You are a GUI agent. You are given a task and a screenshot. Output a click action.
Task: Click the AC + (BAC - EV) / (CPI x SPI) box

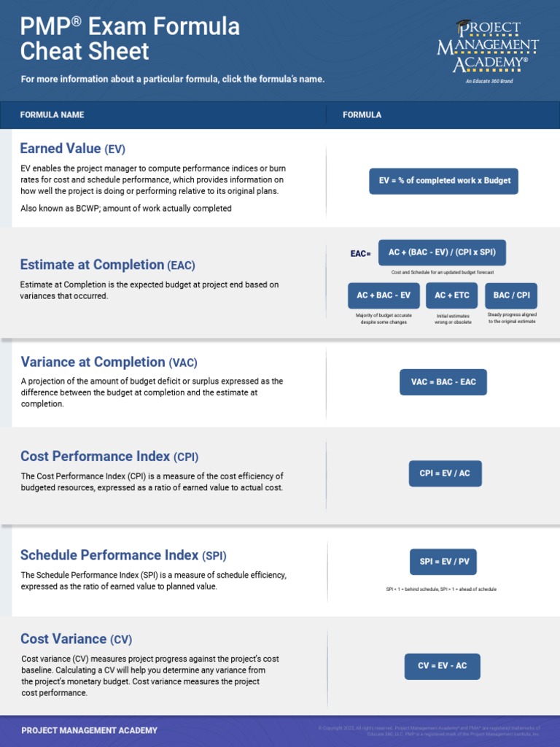click(x=442, y=252)
